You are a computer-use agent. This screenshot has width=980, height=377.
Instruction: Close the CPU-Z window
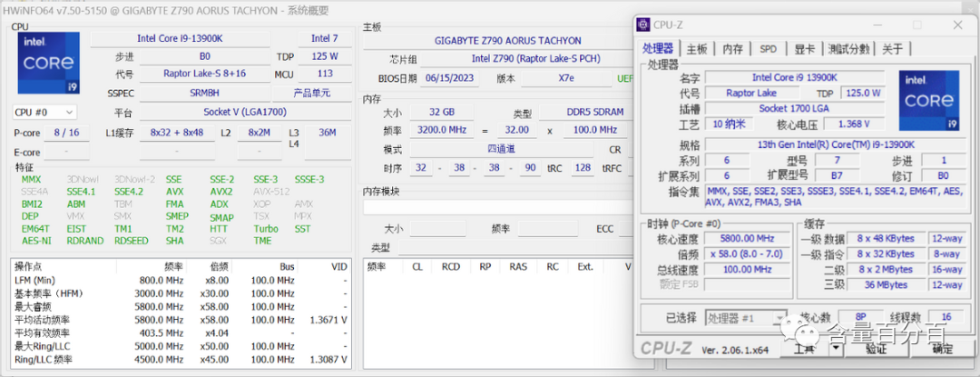point(957,25)
